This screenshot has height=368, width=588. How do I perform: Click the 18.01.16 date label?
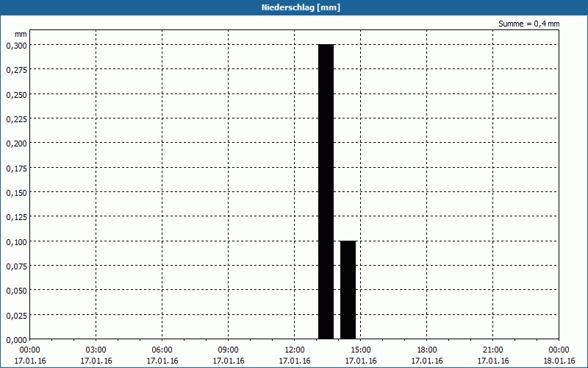559,361
